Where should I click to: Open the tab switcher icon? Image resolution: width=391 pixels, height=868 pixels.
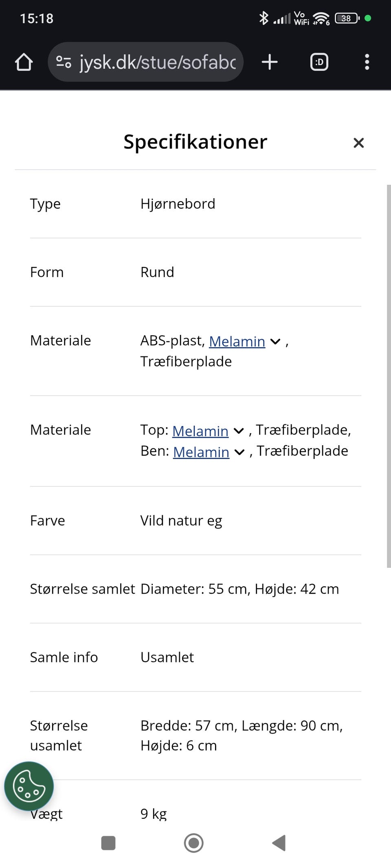click(319, 62)
